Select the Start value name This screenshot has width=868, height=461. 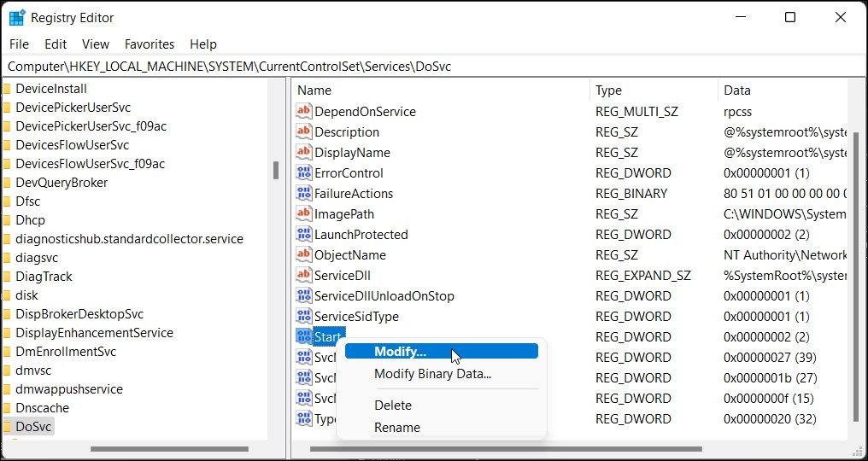[327, 336]
